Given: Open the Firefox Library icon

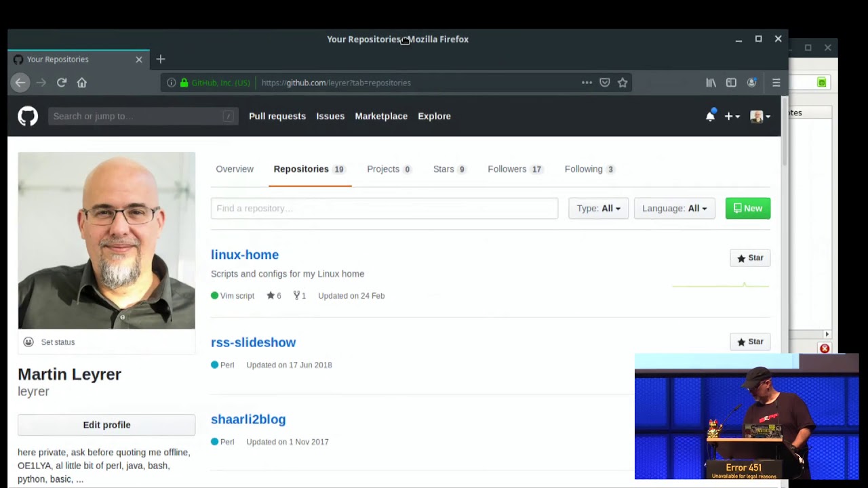Looking at the screenshot, I should 711,83.
